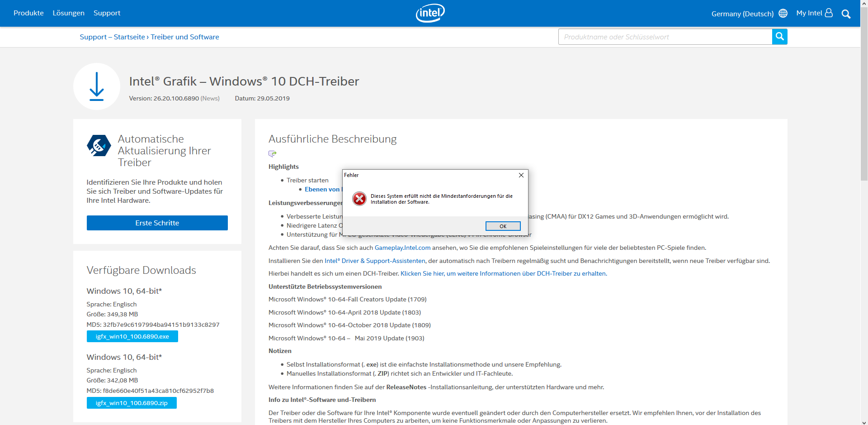Image resolution: width=868 pixels, height=425 pixels.
Task: Click My Intel text link
Action: pyautogui.click(x=809, y=13)
